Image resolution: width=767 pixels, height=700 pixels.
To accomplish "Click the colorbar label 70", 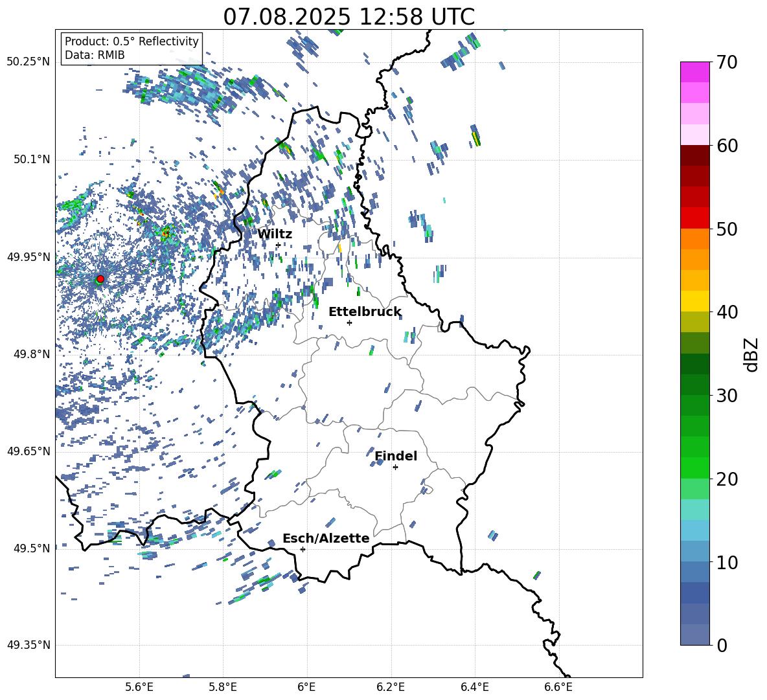I will (x=726, y=63).
